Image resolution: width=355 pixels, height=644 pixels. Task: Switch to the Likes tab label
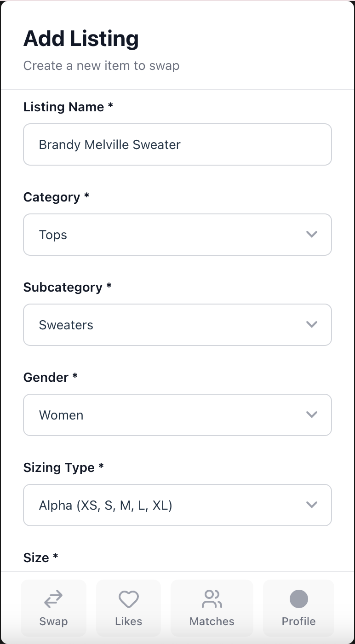pyautogui.click(x=128, y=621)
